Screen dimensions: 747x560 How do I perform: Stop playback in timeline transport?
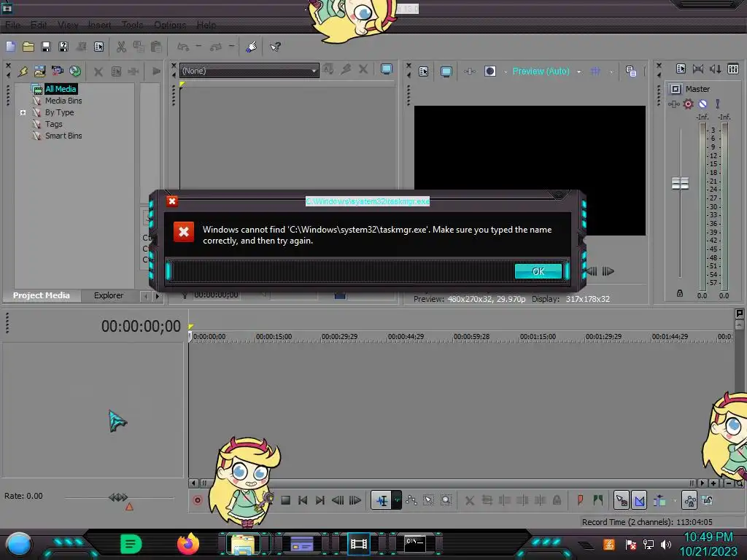click(x=285, y=500)
